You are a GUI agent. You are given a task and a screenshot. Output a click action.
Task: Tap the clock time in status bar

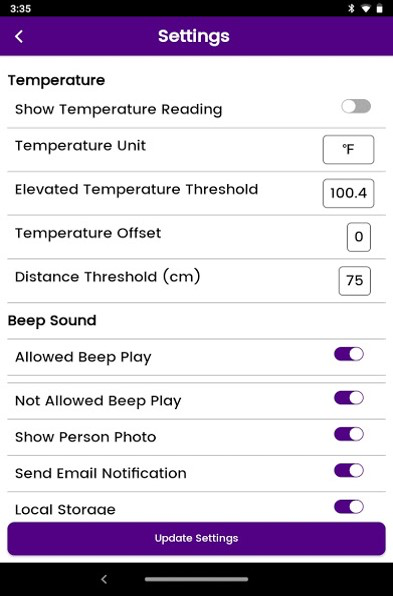[x=21, y=8]
